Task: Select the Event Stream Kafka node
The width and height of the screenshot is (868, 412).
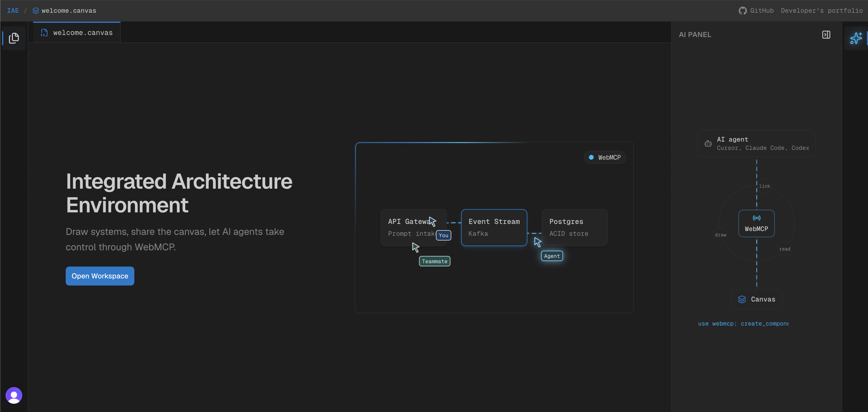Action: point(494,227)
